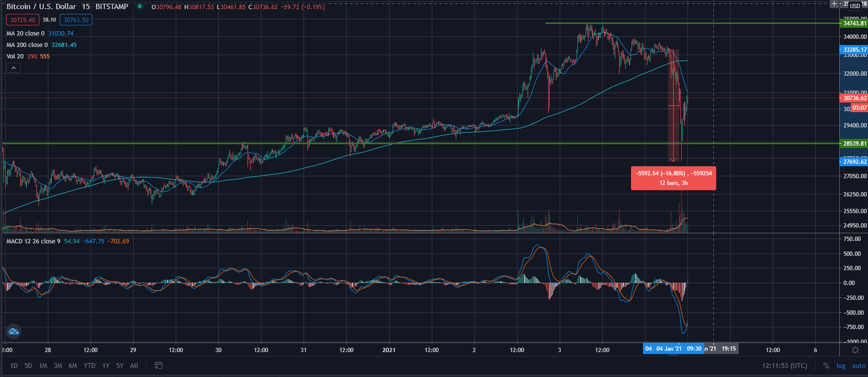Click the green market status dot
This screenshot has width=868, height=377.
(x=140, y=7)
